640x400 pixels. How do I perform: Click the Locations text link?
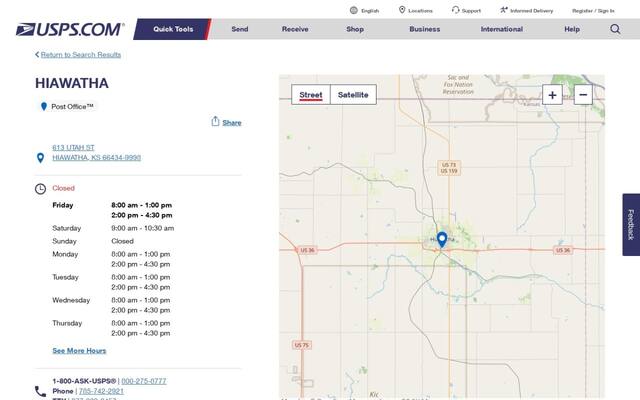[x=420, y=11]
